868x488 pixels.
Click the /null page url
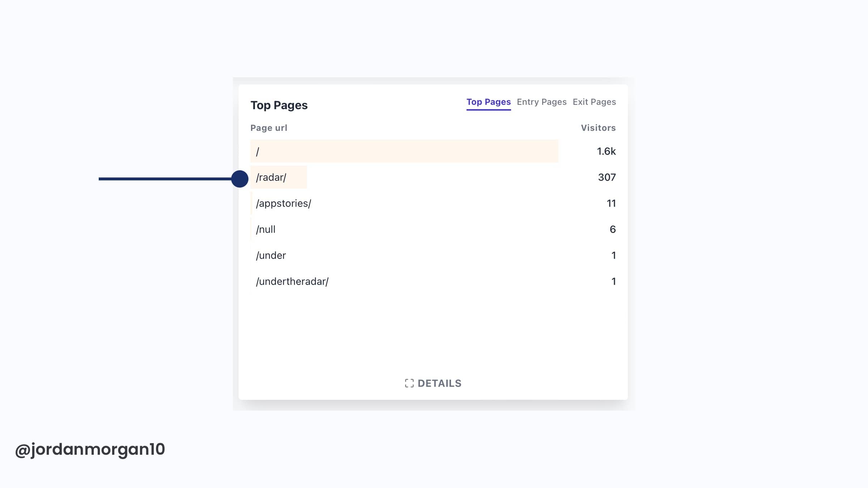(265, 230)
